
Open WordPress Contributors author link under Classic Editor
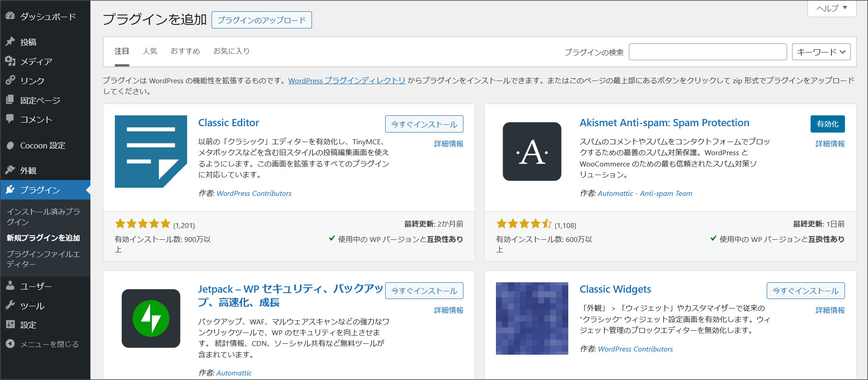pos(254,193)
